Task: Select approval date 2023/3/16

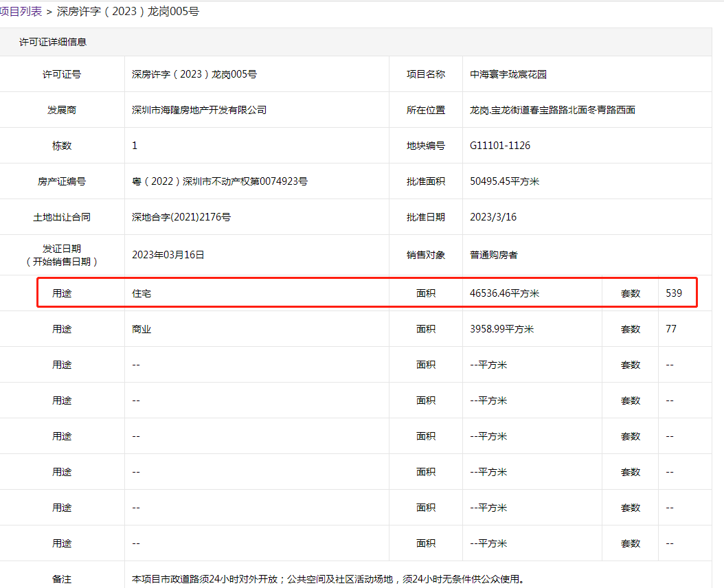Action: (x=493, y=217)
